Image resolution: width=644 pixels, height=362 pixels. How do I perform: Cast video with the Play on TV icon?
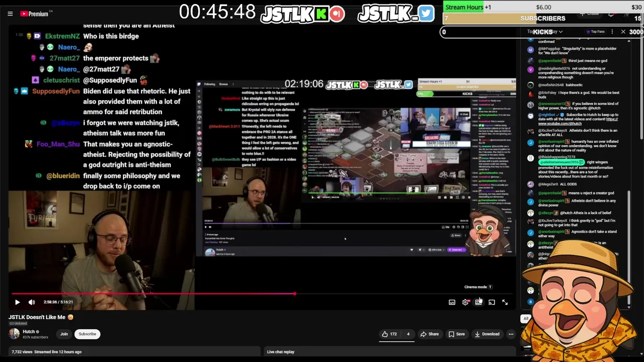pos(492,302)
